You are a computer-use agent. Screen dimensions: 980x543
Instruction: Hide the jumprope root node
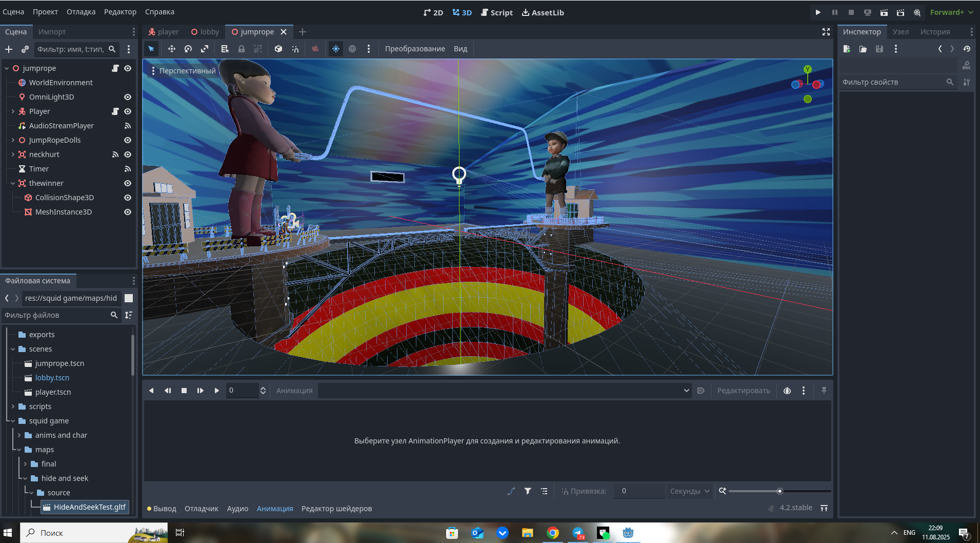[x=128, y=68]
